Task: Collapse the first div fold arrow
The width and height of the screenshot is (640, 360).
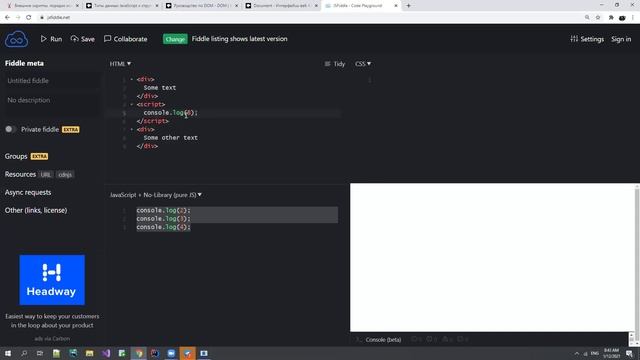Action: point(131,79)
